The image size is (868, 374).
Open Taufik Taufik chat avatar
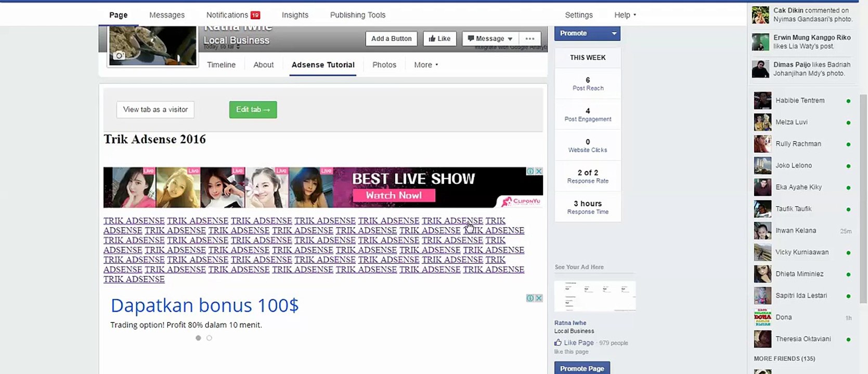(x=762, y=209)
